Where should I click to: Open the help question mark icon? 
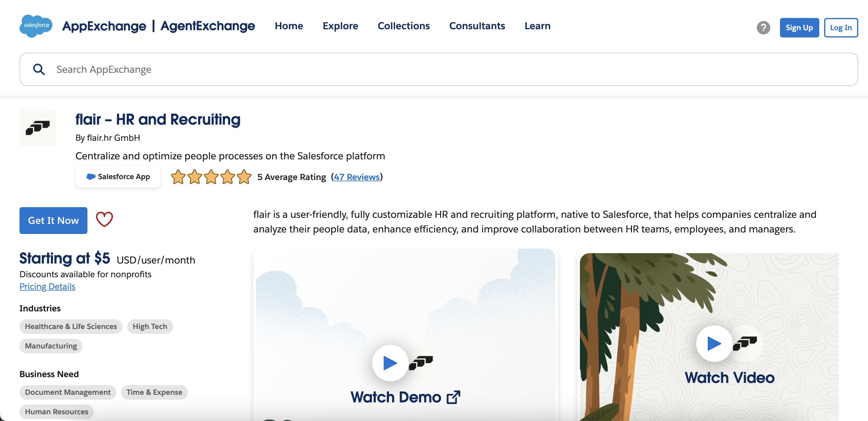(763, 28)
